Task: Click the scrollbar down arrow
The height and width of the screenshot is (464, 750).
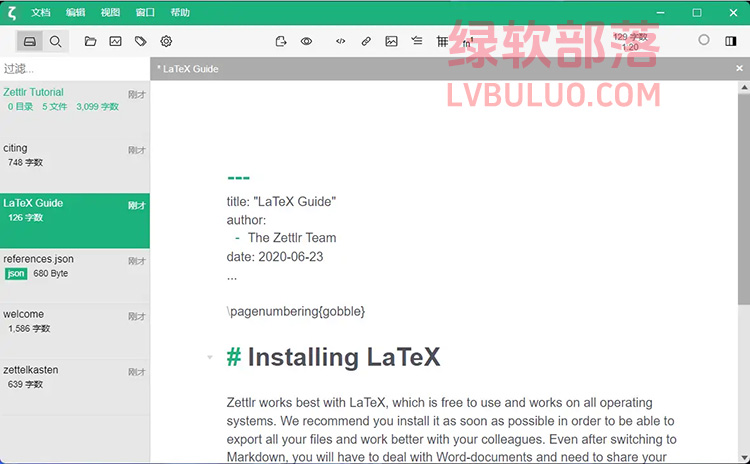Action: (744, 457)
